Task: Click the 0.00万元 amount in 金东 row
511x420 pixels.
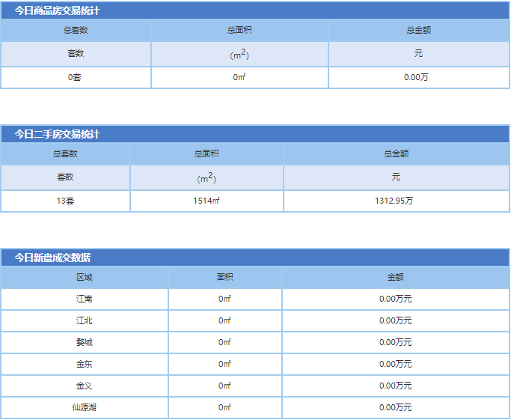Action: click(x=396, y=364)
